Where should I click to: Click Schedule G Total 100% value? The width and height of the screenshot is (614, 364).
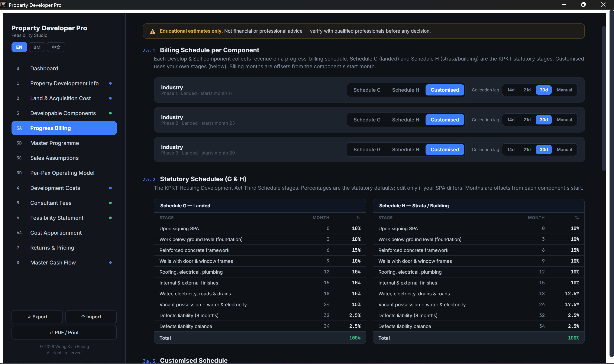click(x=355, y=338)
